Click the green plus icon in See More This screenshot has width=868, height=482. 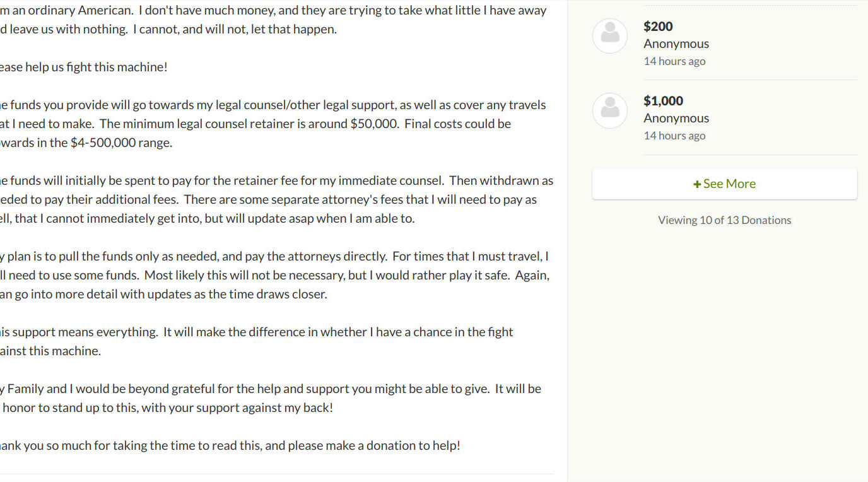pyautogui.click(x=697, y=184)
